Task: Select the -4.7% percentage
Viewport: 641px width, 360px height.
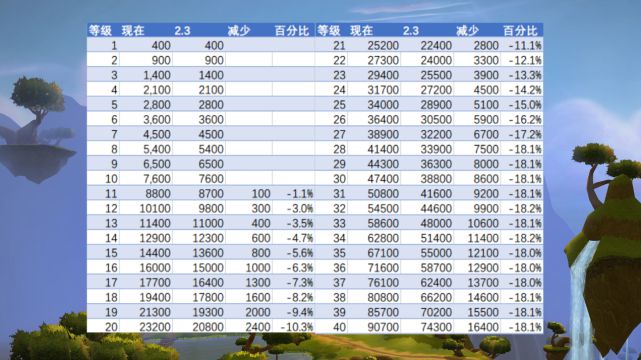Action: coord(300,238)
